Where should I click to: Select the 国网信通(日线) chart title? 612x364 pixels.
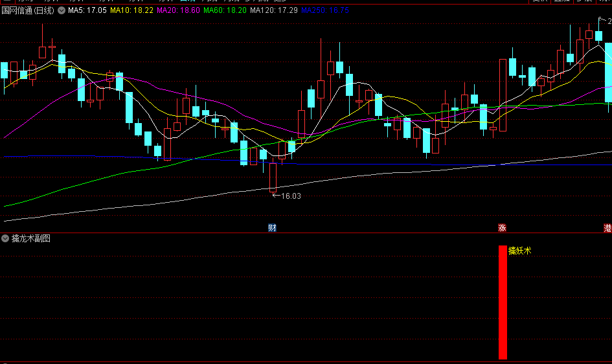[x=28, y=10]
